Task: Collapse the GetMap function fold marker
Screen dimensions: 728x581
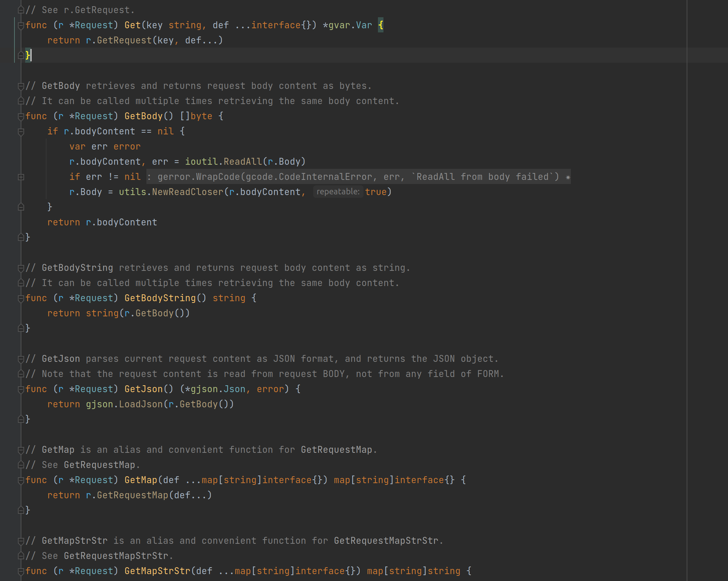Action: [x=21, y=480]
